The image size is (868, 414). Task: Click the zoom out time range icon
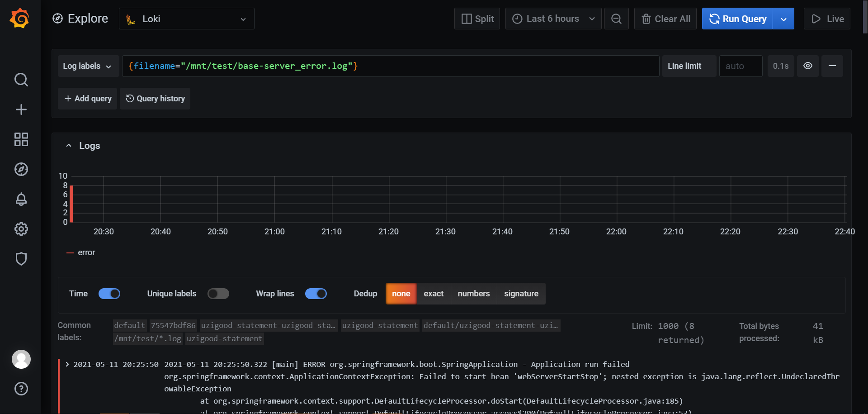pyautogui.click(x=616, y=19)
